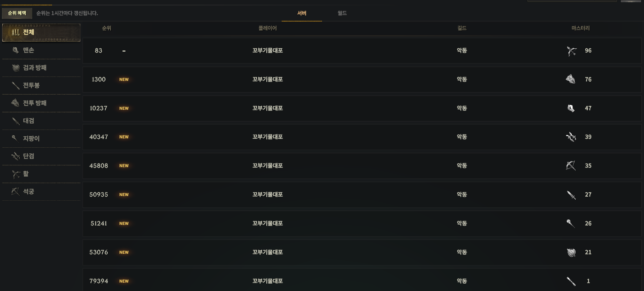This screenshot has height=291, width=644.
Task: Select the 전투봉 weapon category
Action: (41, 86)
